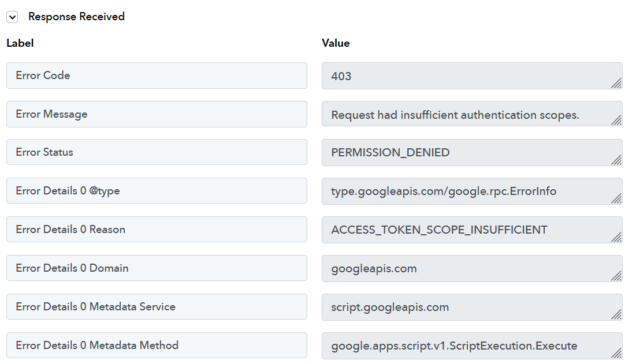This screenshot has width=625, height=364.
Task: Click the PERMISSION_DENIED value field
Action: point(472,152)
